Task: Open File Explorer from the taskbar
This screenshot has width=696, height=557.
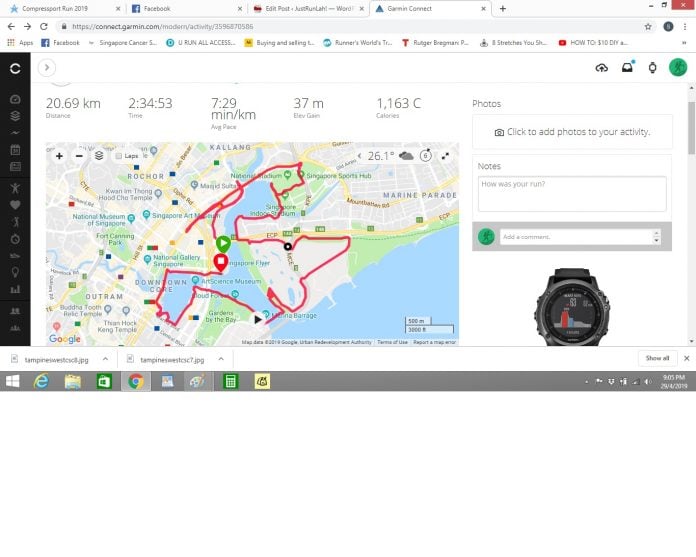Action: [73, 381]
